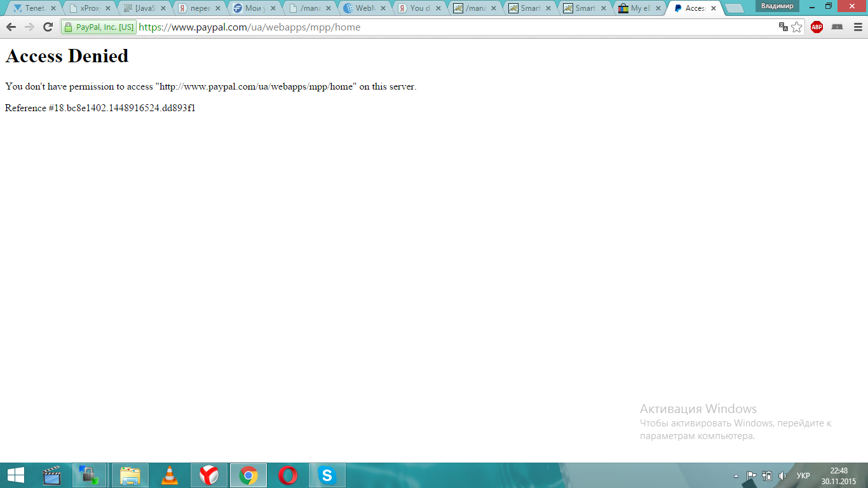Screen dimensions: 868x488
Task: Check the battery power icon
Action: pyautogui.click(x=767, y=475)
